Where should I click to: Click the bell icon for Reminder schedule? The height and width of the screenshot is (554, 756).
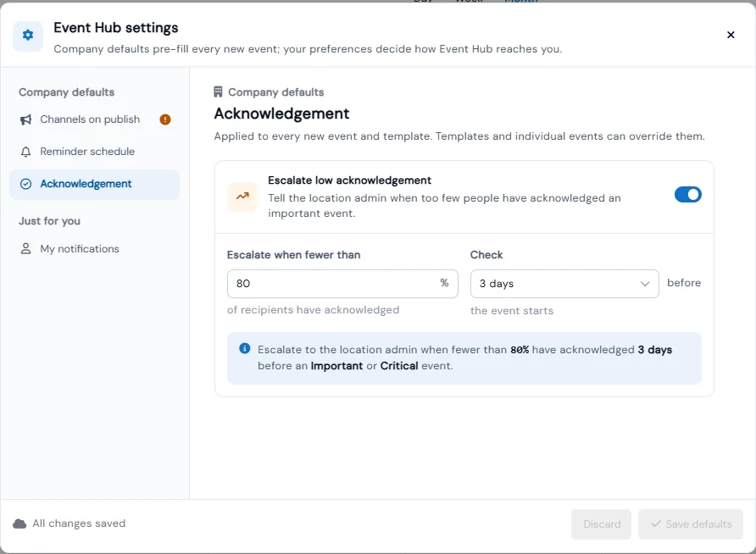[26, 152]
